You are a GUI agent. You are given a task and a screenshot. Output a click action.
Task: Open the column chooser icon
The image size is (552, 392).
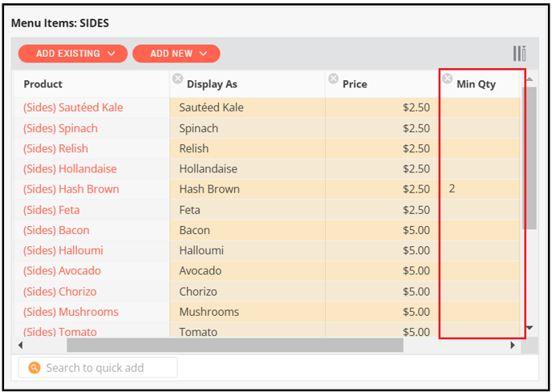click(519, 54)
